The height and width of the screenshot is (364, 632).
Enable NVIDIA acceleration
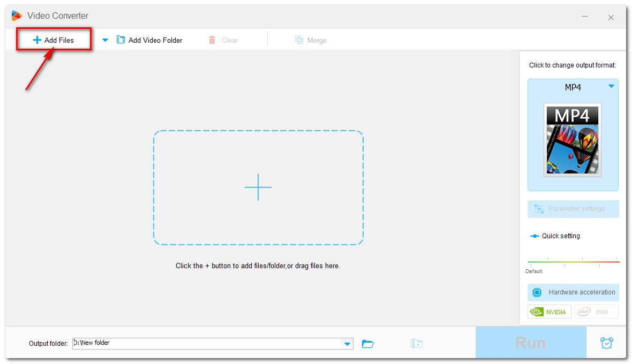click(550, 312)
